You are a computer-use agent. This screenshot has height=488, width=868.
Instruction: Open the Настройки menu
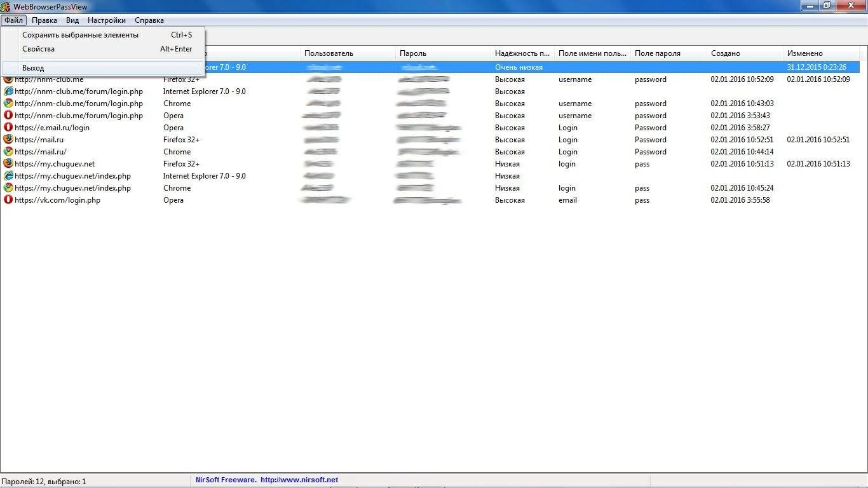point(107,20)
